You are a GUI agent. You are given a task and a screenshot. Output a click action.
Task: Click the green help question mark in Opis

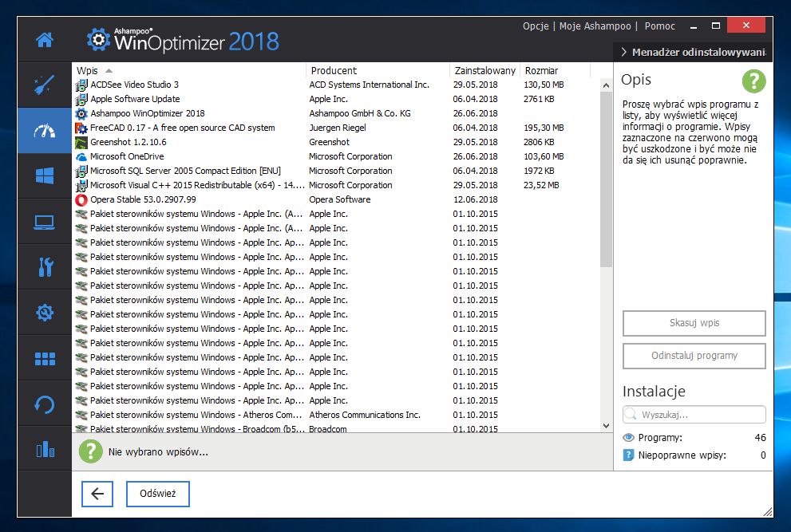point(753,81)
